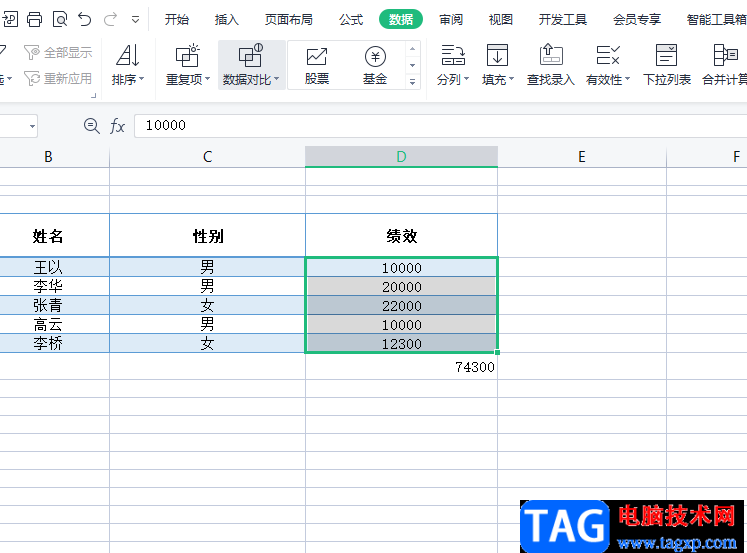747x553 pixels.
Task: Select the cell with value 20000
Action: pos(401,287)
